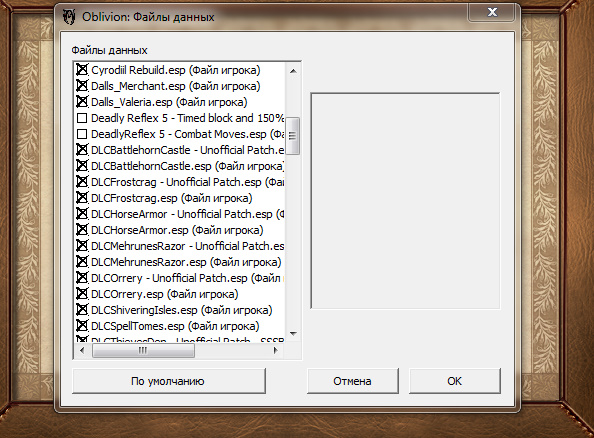Viewport: 594px width, 438px height.
Task: Click the horizontal scrollbar thumb
Action: pyautogui.click(x=143, y=350)
